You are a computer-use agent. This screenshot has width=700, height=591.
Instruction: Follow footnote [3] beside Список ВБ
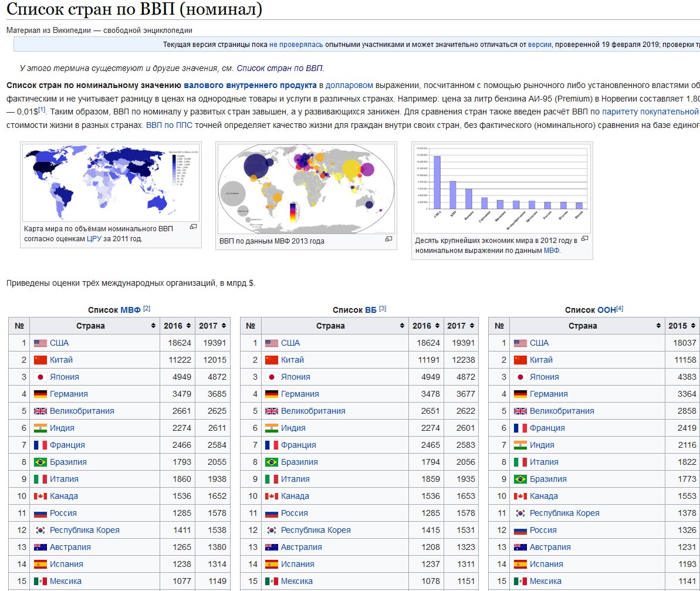tap(383, 309)
